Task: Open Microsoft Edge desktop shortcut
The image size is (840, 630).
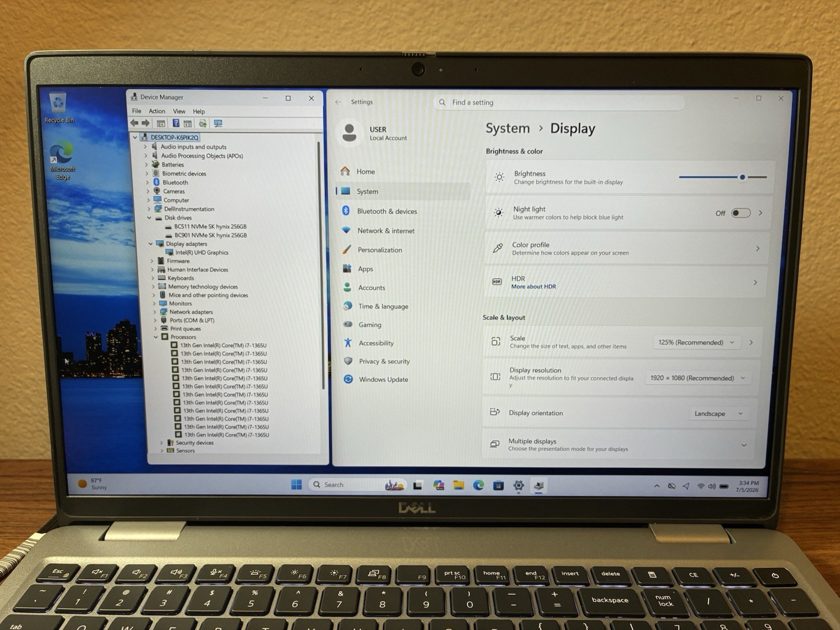Action: 62,161
